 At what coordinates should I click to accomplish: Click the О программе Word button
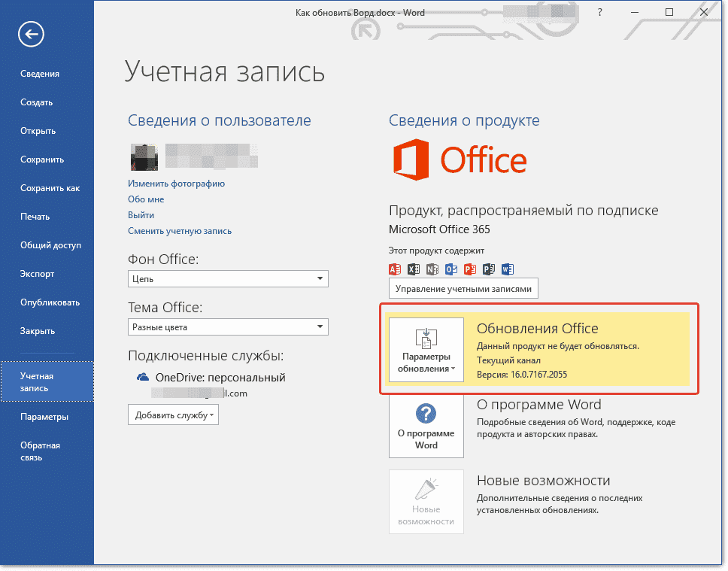click(x=426, y=426)
